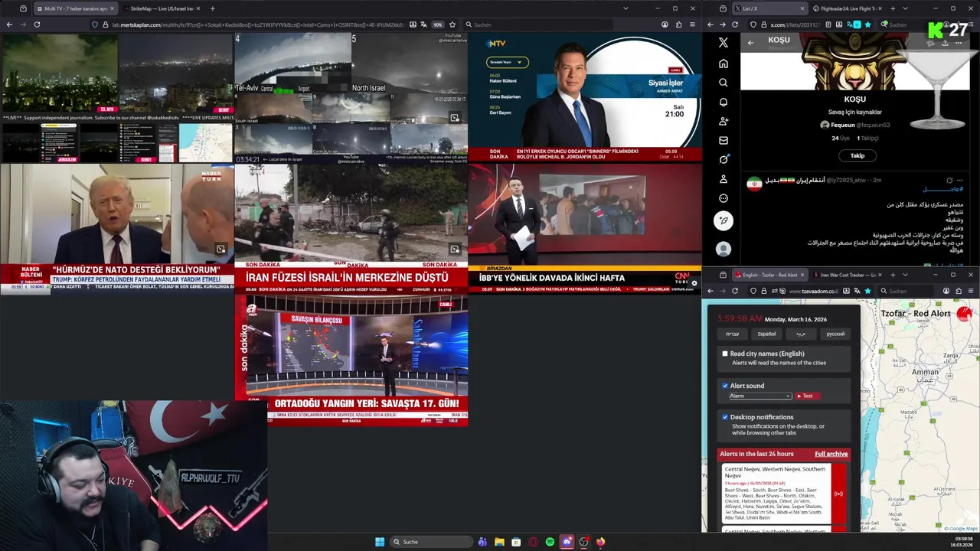Click the X logo in sidebar
980x551 pixels.
[724, 43]
